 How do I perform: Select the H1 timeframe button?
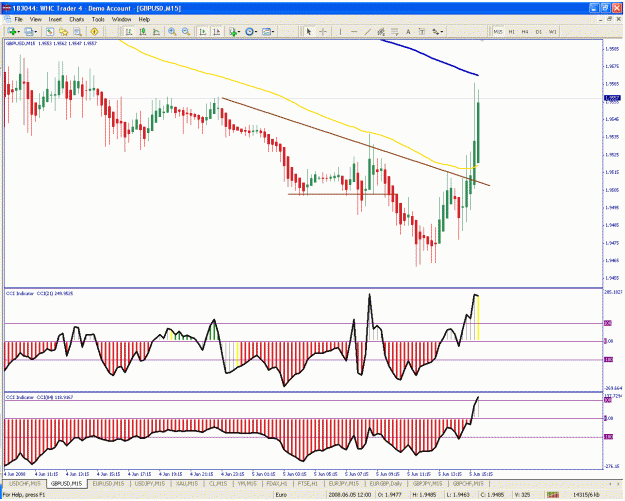512,31
